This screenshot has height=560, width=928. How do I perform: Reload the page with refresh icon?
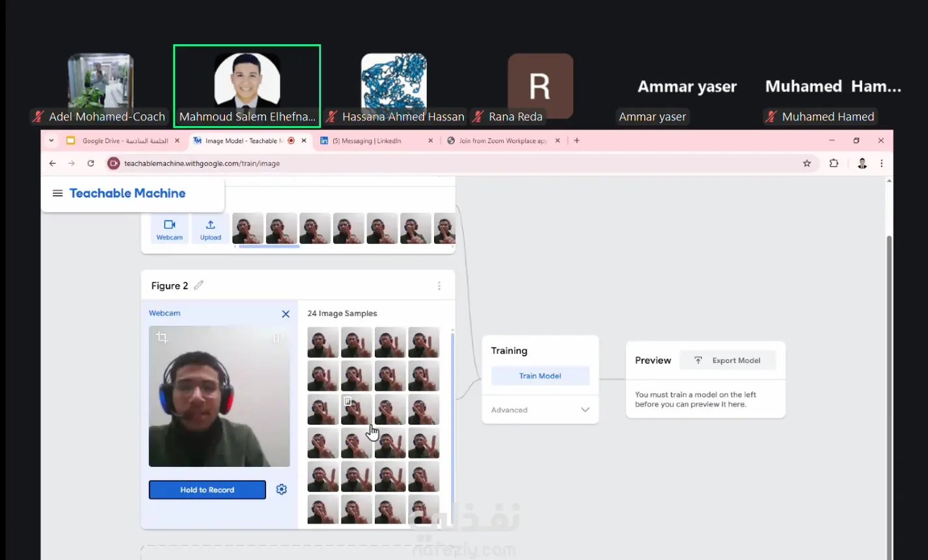(x=90, y=163)
